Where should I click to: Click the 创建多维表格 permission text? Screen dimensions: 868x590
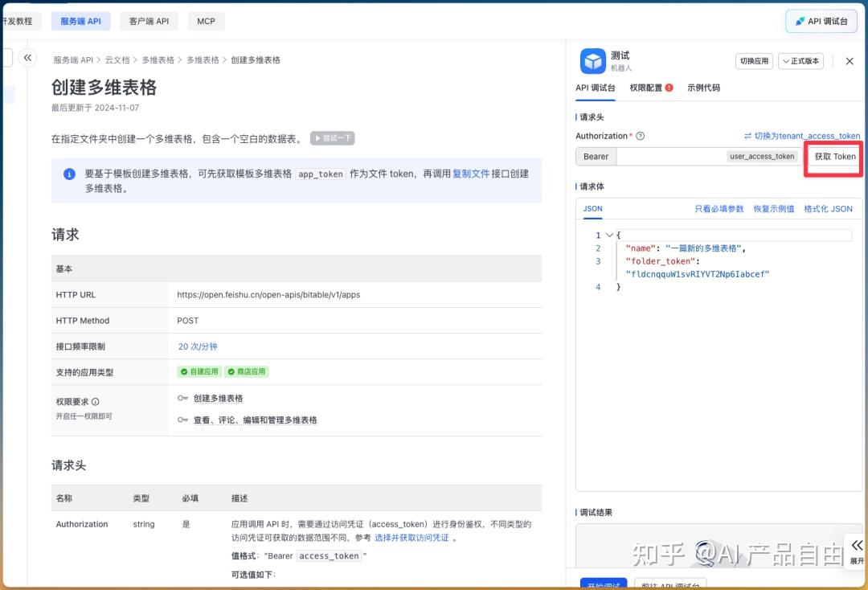tap(218, 399)
